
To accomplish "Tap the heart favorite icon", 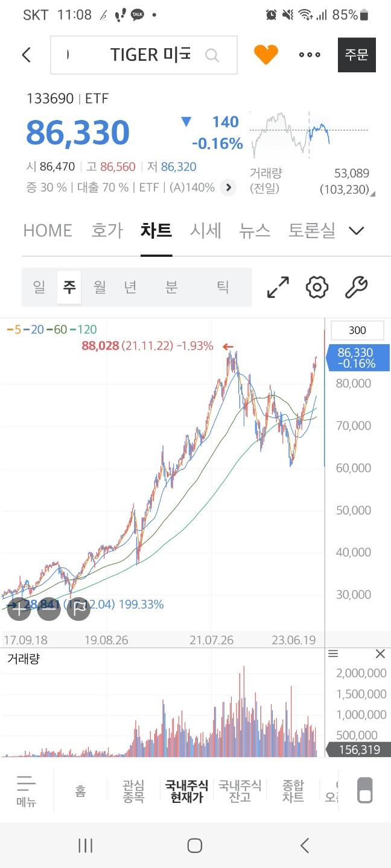I will [x=265, y=54].
